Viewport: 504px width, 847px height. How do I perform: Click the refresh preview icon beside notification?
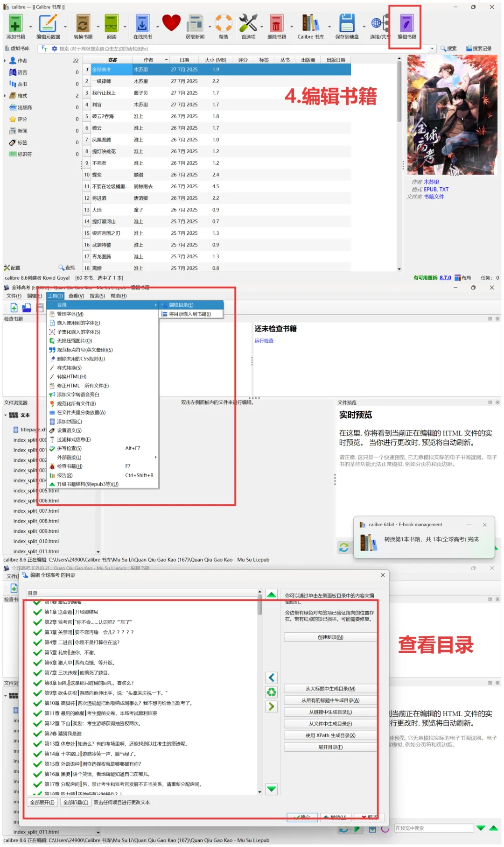344,547
